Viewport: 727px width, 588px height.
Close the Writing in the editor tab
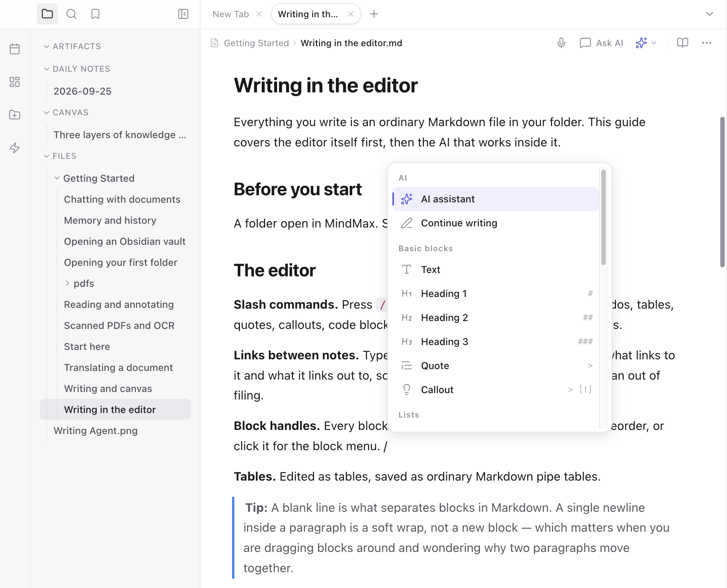pos(351,14)
